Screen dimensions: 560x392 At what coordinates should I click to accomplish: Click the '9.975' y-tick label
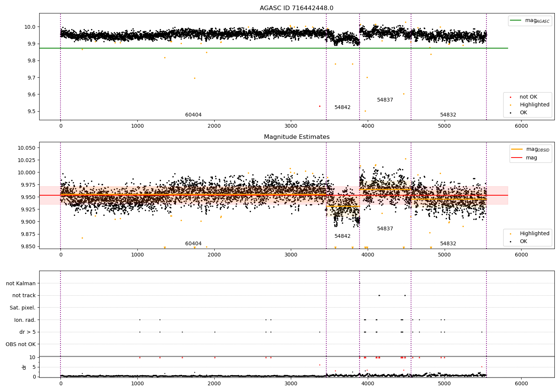(x=28, y=185)
